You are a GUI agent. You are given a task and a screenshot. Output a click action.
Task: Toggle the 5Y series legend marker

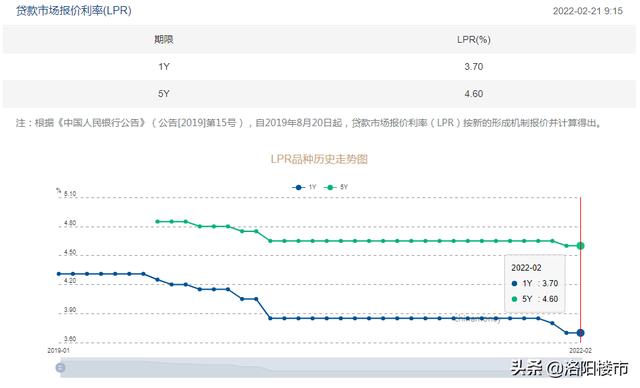pos(330,187)
